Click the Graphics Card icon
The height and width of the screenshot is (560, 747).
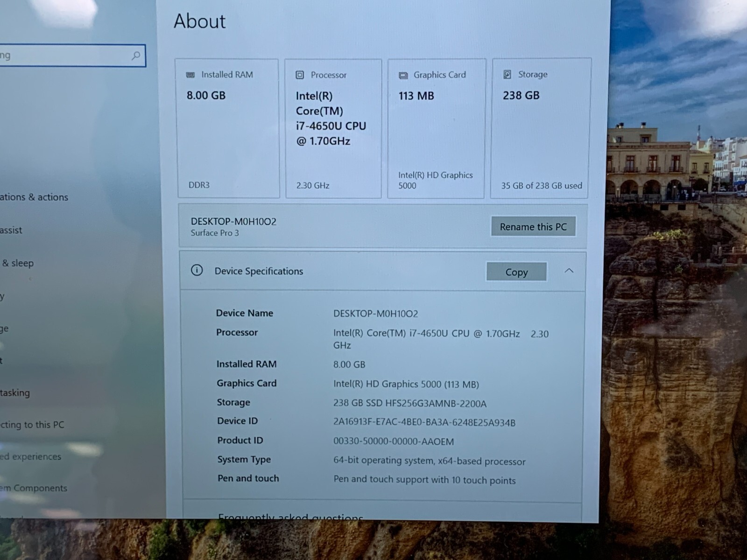click(403, 75)
